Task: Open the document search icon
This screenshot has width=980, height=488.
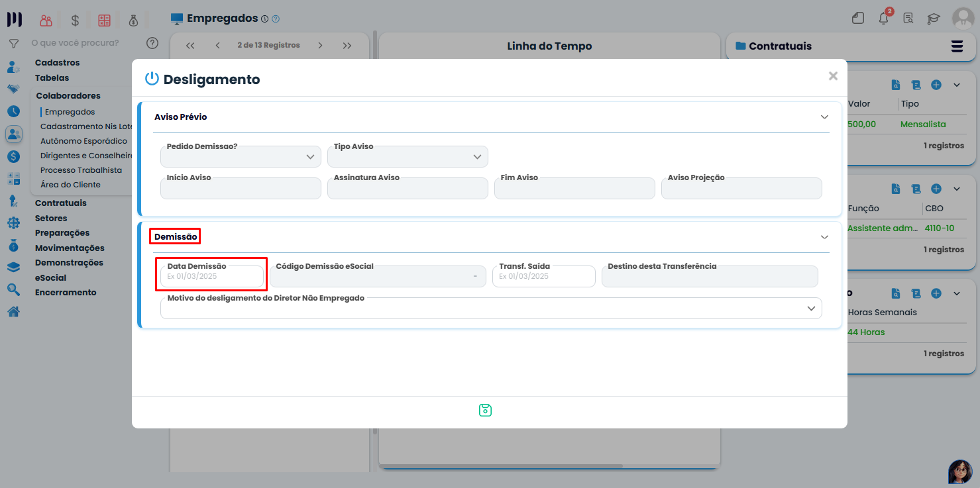Action: pos(908,19)
